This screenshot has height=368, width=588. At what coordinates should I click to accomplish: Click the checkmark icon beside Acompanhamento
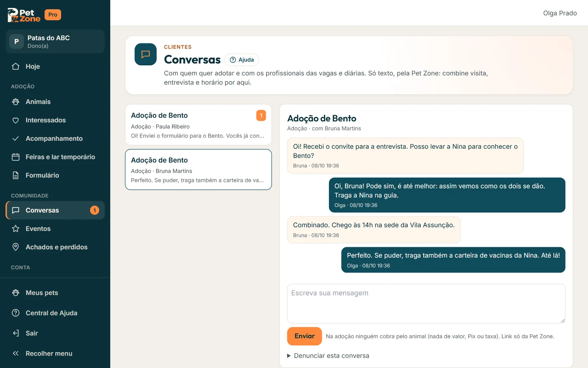[15, 139]
